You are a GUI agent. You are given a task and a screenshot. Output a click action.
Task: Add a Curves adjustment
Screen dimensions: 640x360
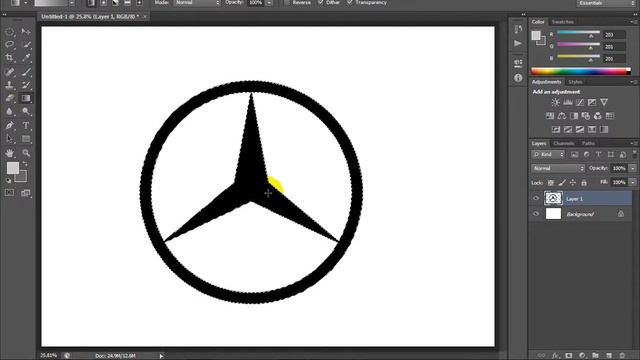coord(580,102)
